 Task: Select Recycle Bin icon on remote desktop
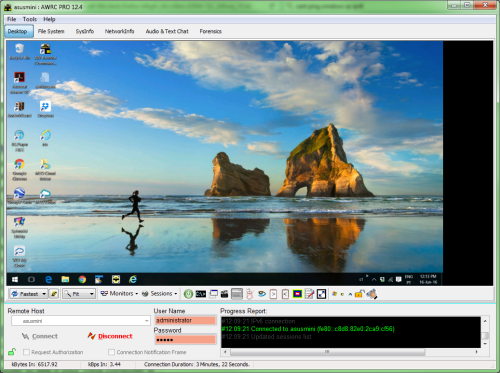[19, 52]
